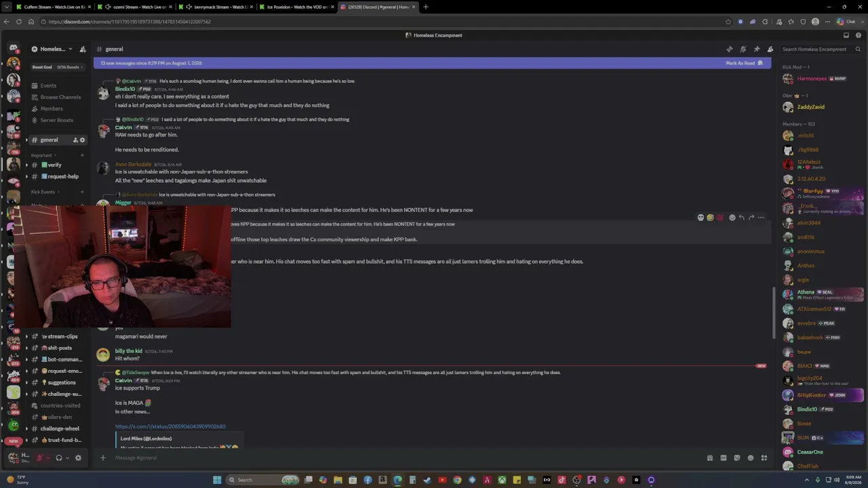Image resolution: width=868 pixels, height=488 pixels.
Task: Select the verify channel
Action: tap(56, 165)
